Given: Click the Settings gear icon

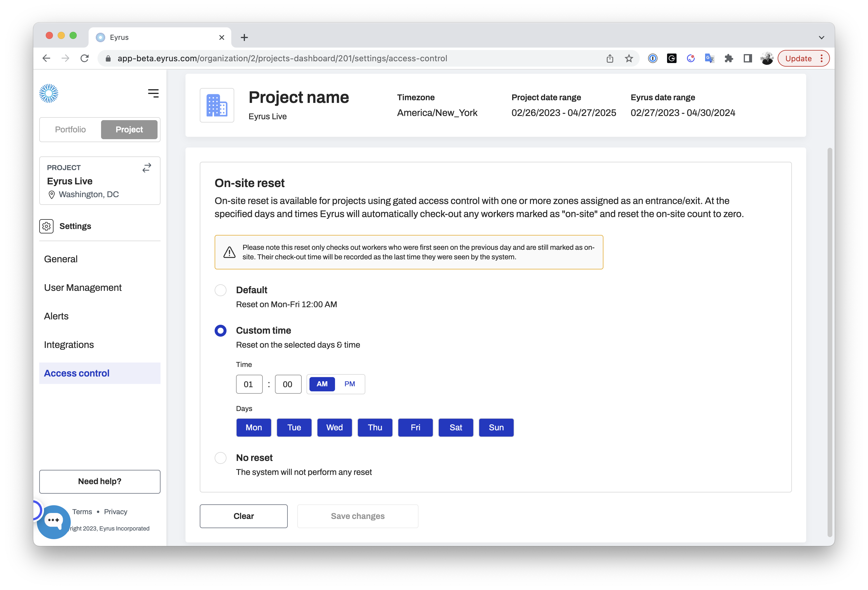Looking at the screenshot, I should point(46,226).
